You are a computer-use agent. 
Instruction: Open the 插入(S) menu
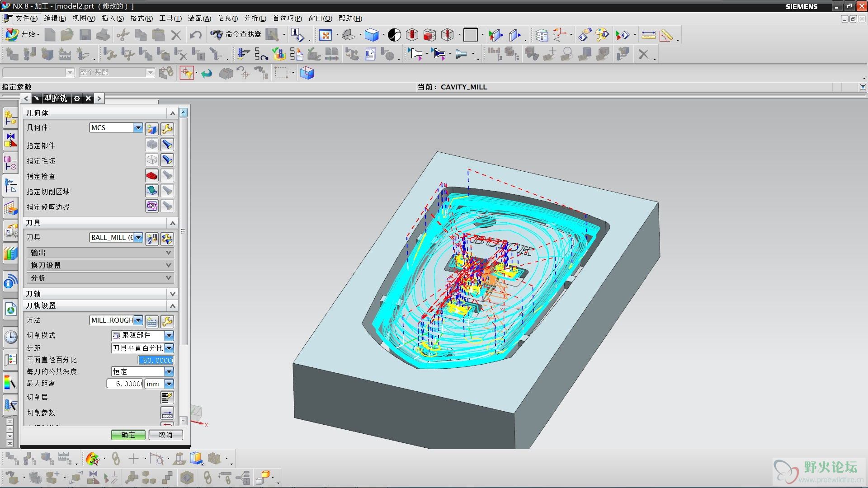point(113,18)
